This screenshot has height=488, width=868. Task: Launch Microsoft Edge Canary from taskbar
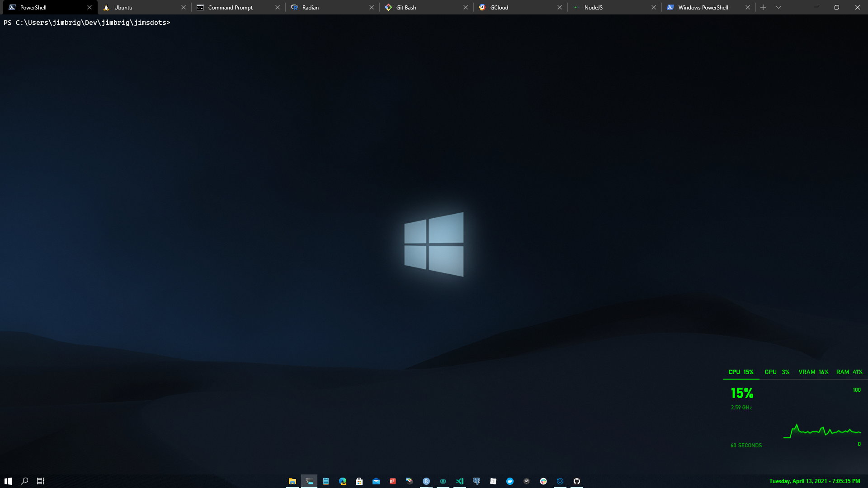click(x=343, y=481)
